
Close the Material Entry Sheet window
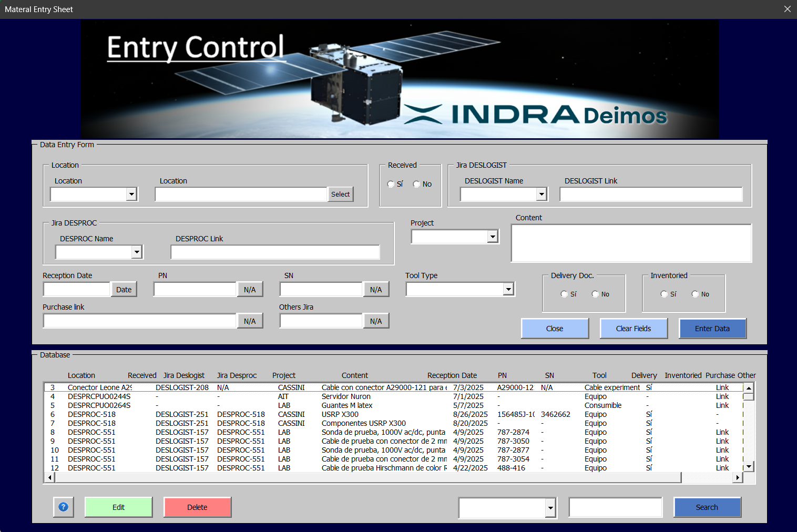(787, 9)
